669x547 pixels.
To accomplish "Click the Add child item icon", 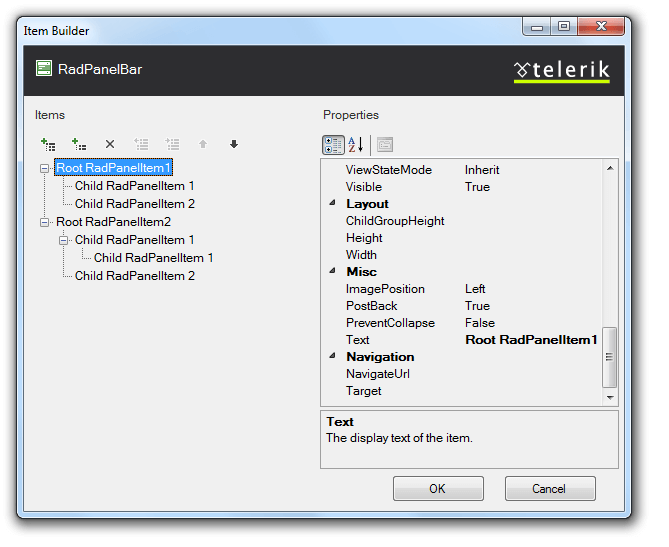I will [x=79, y=144].
